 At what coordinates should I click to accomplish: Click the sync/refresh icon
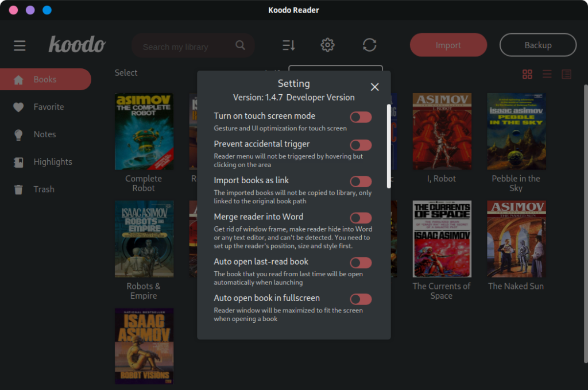point(369,45)
